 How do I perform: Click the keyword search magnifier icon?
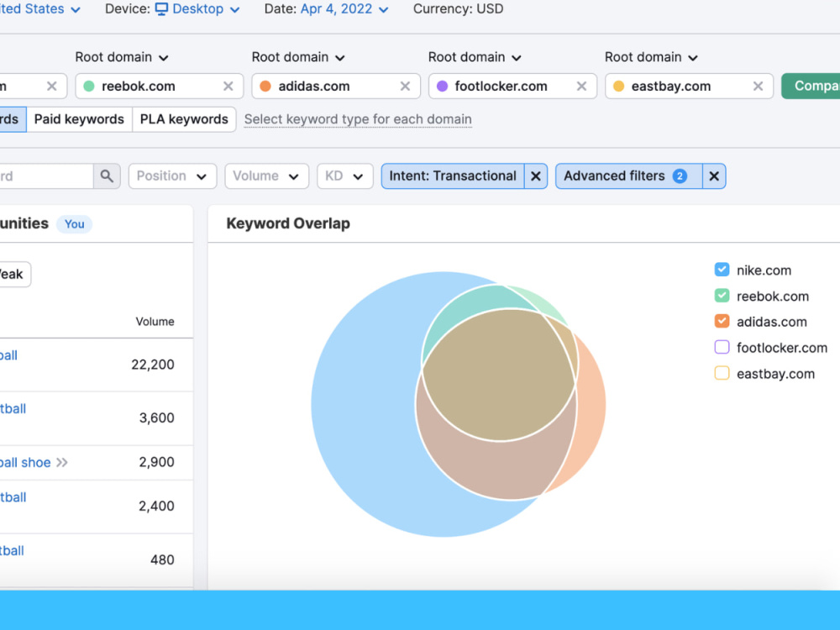click(107, 176)
